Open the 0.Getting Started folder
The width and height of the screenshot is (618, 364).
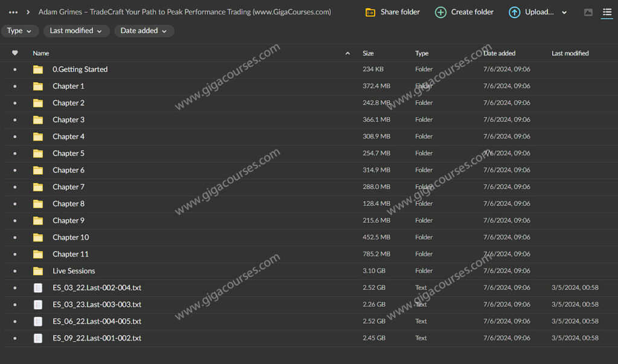(80, 69)
